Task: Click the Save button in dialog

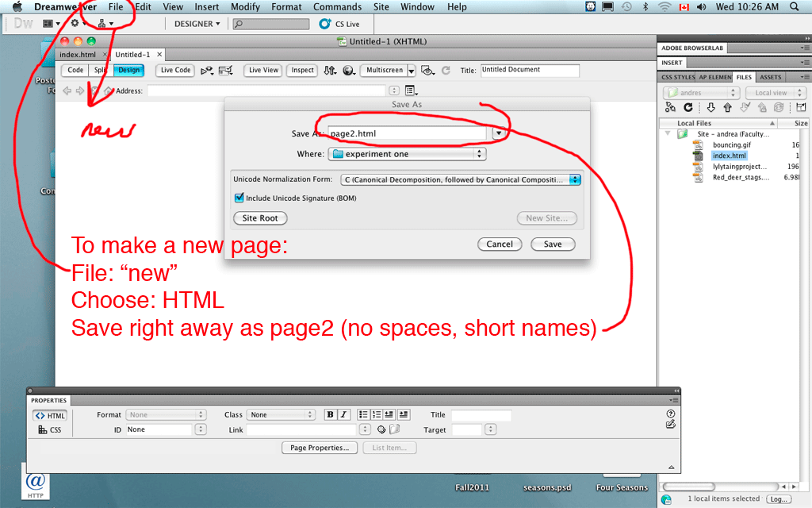Action: (x=553, y=244)
